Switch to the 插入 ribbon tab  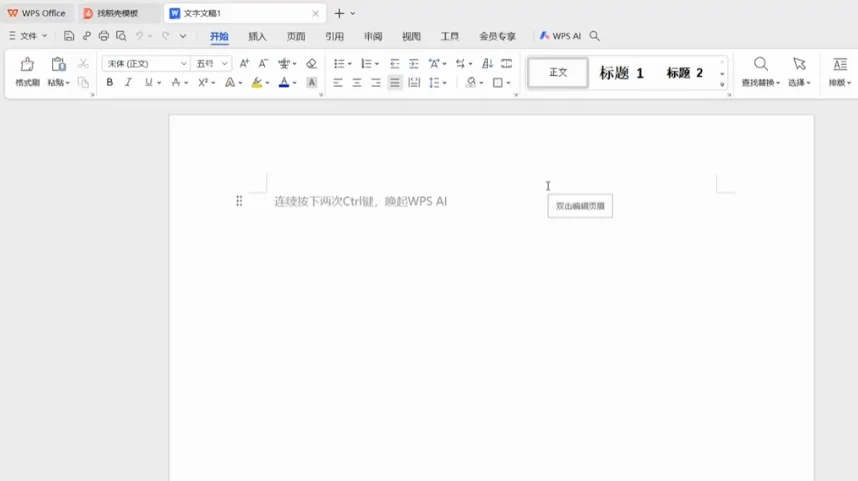tap(257, 36)
